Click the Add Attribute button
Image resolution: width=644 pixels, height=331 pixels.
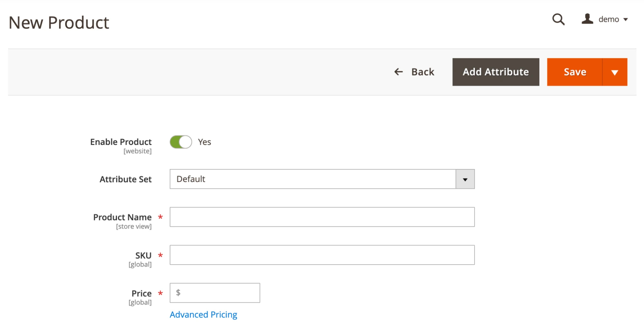(495, 72)
